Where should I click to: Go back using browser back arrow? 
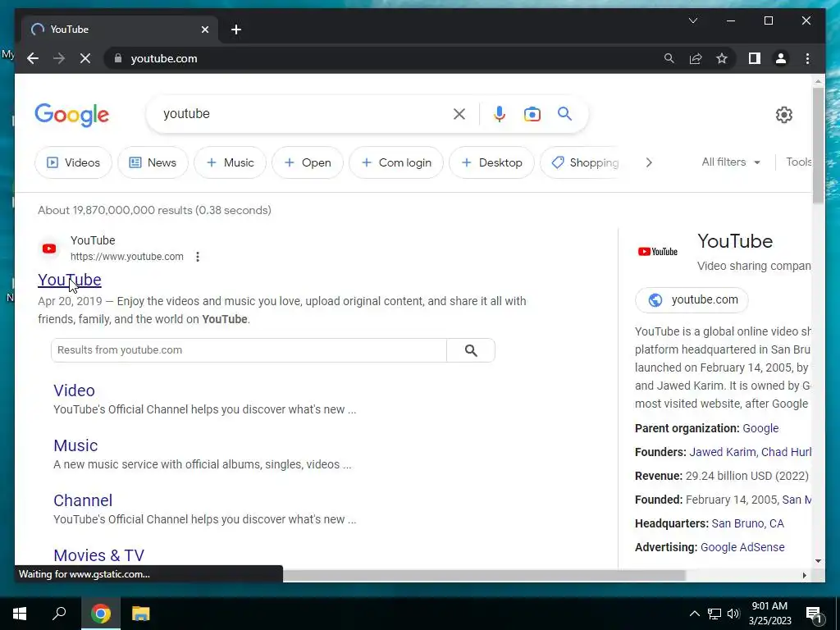pos(33,58)
